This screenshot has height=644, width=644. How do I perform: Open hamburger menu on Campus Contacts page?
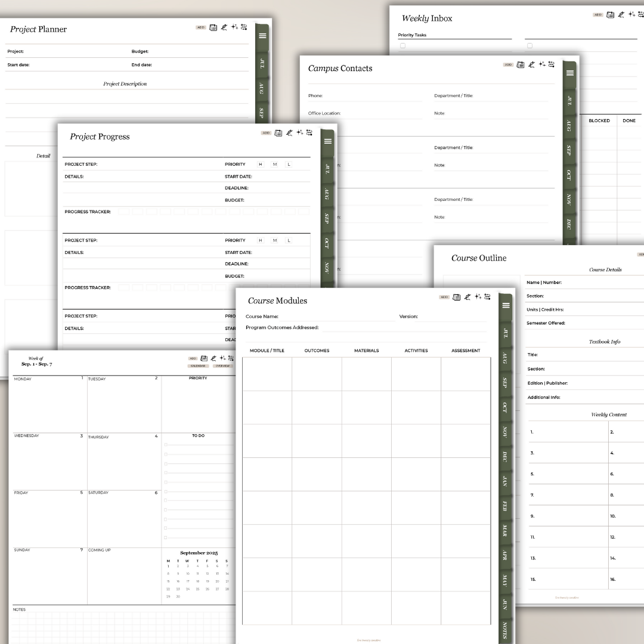(569, 73)
